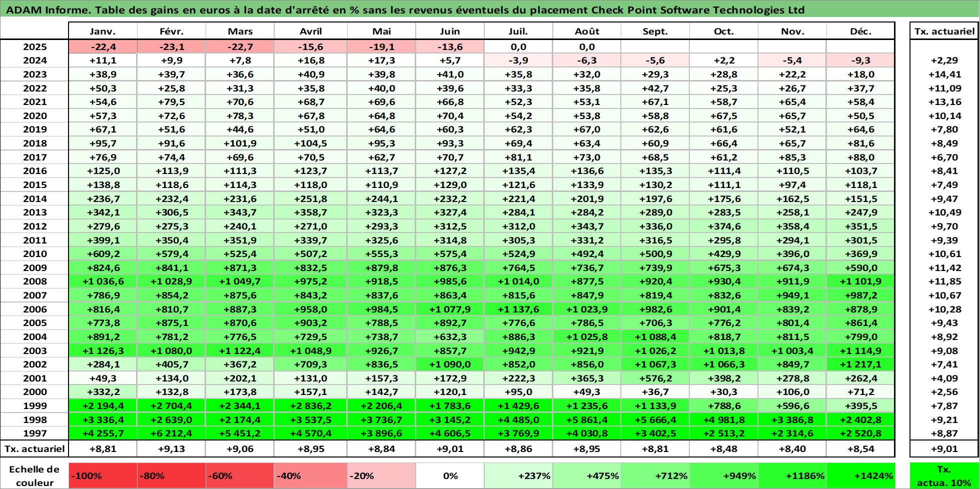Click the 'Tx. actua. 10%' green legend cell
980x489 pixels.
coord(944,475)
